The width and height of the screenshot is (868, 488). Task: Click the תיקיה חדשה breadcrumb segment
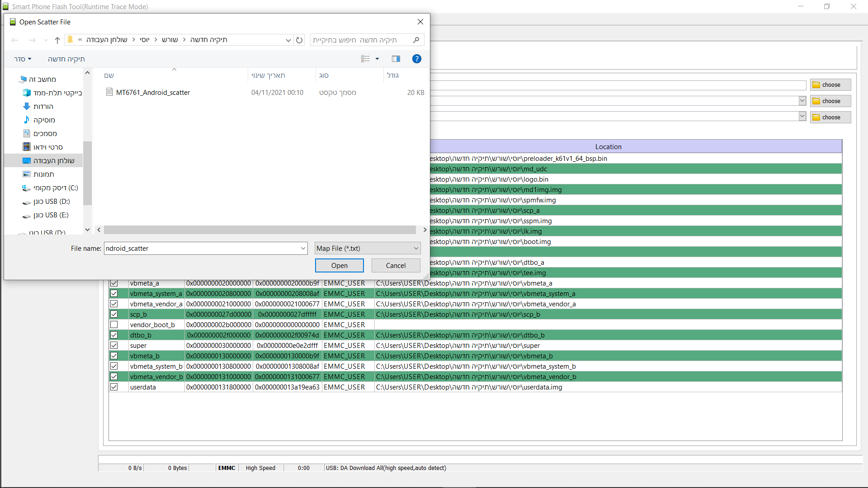(x=208, y=40)
